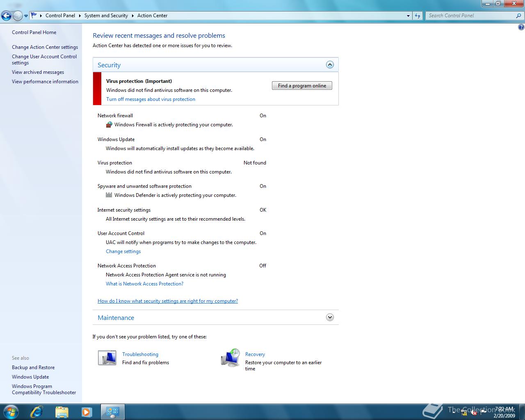Expand the arrow after System and Security breadcrumb
Image resolution: width=525 pixels, height=420 pixels.
coord(132,16)
